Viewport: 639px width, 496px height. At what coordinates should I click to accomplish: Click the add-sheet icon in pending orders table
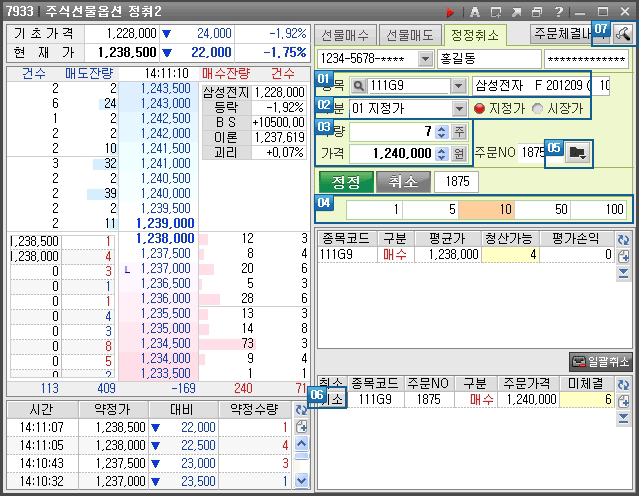tap(623, 401)
